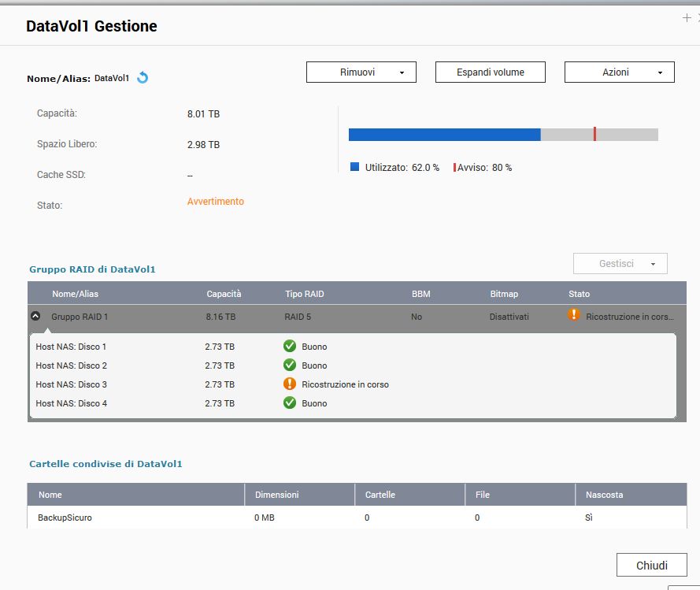Click the orange warning icon for Disco 3
This screenshot has width=700, height=590.
click(290, 384)
